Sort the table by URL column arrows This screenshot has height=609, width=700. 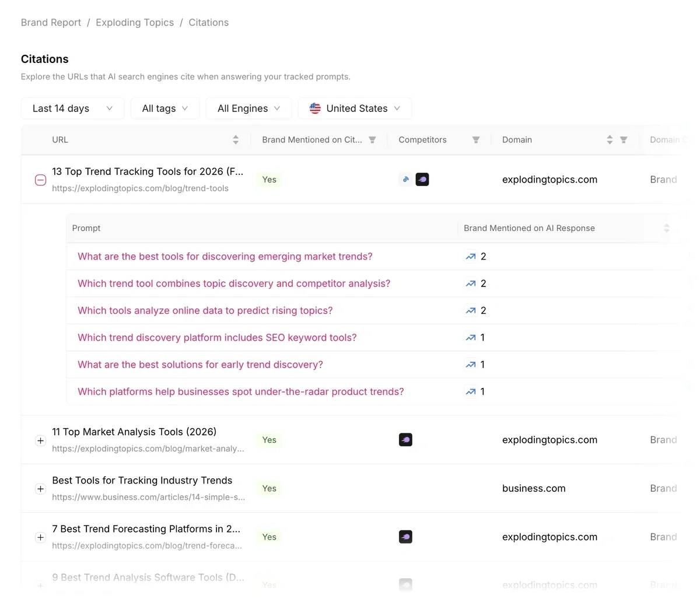pyautogui.click(x=236, y=140)
